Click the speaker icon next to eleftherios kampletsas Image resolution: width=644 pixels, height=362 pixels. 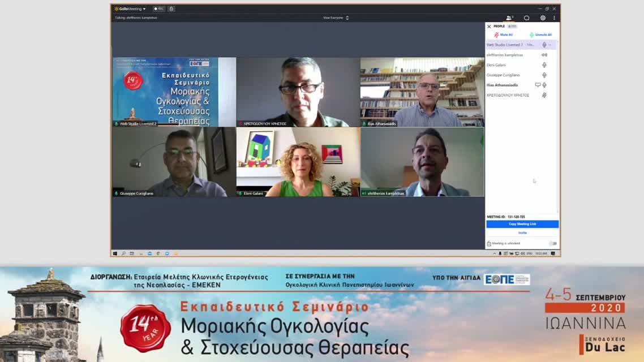(x=544, y=55)
